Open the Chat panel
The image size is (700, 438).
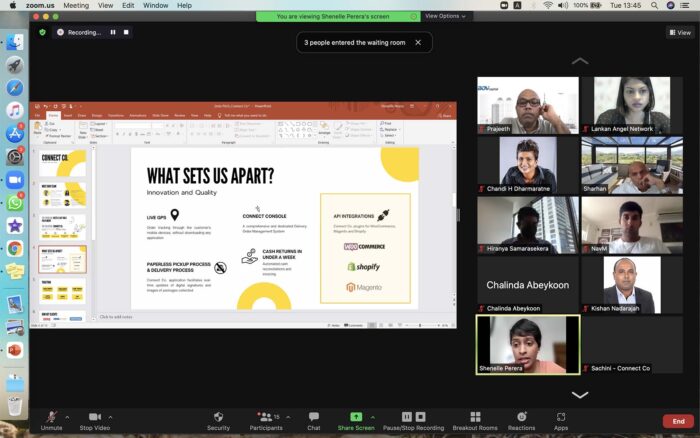tap(313, 416)
